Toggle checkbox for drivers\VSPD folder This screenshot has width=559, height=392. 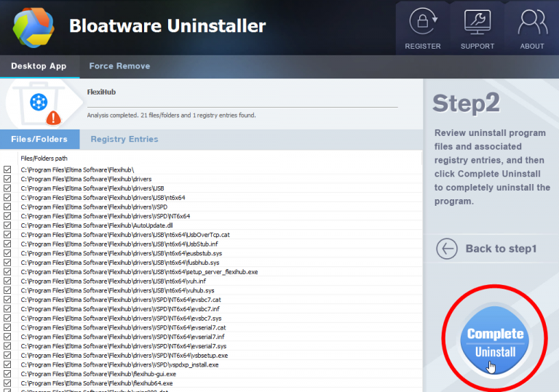(7, 207)
